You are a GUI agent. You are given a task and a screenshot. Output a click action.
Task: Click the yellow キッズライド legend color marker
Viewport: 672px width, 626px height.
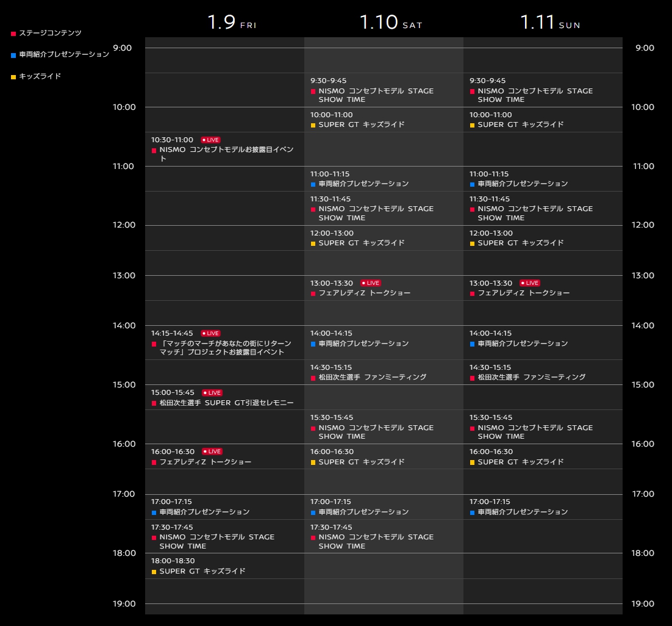click(x=13, y=77)
